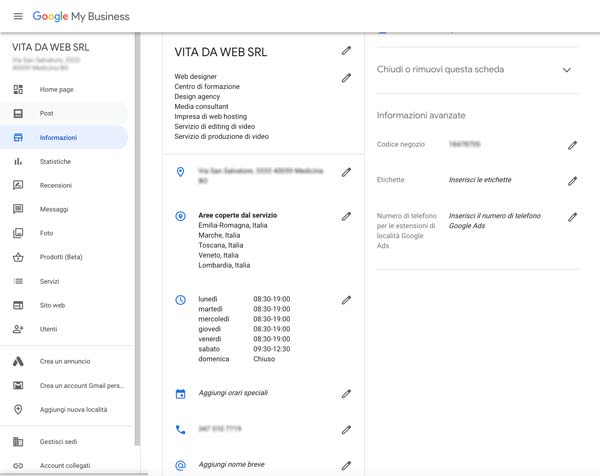Click the Post icon in sidebar
The height and width of the screenshot is (476, 600).
(x=18, y=113)
